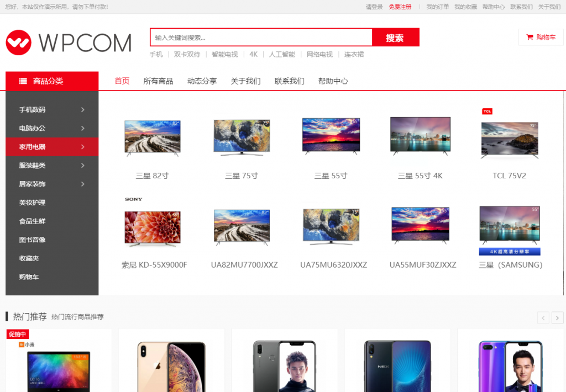Click the 索尼 KD-55X9000F product title
The width and height of the screenshot is (566, 392).
154,265
